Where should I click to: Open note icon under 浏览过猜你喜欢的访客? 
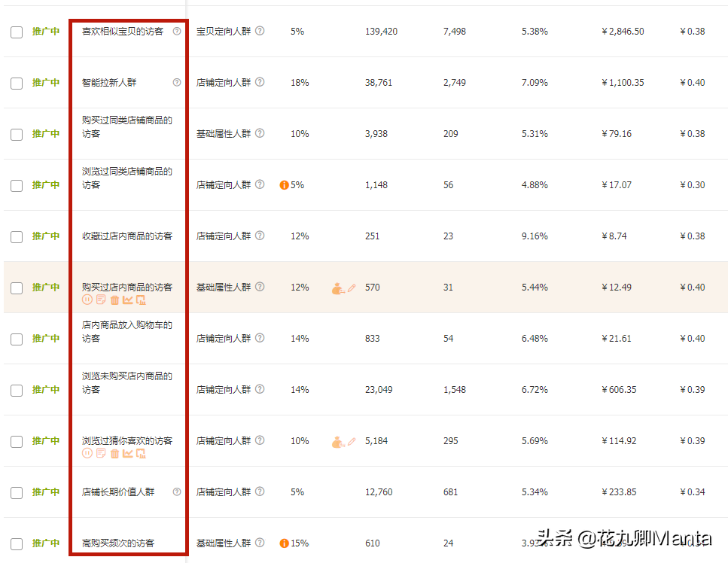[101, 453]
